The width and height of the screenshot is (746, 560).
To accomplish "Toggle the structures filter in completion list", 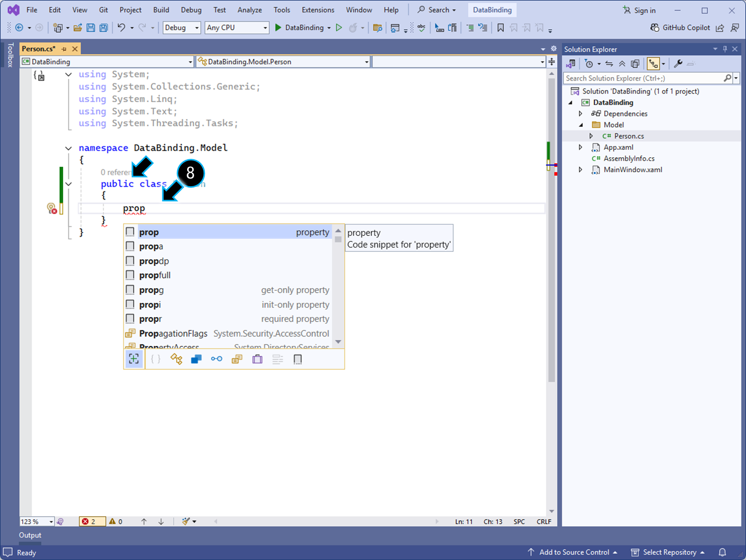I will [x=197, y=359].
